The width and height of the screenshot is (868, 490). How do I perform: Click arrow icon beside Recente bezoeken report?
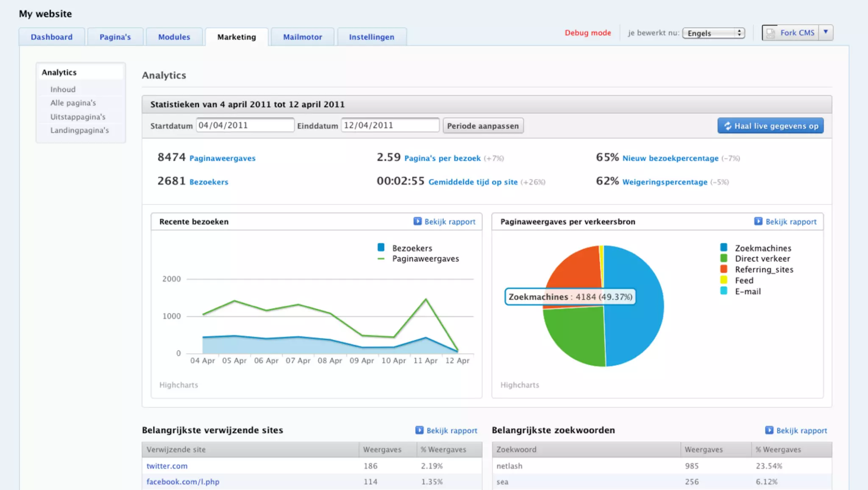tap(417, 221)
